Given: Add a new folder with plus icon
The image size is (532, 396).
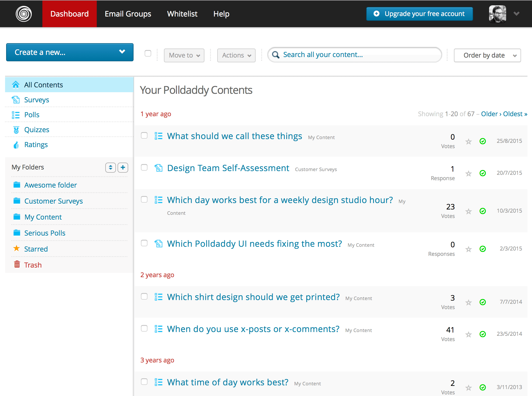Looking at the screenshot, I should click(123, 167).
